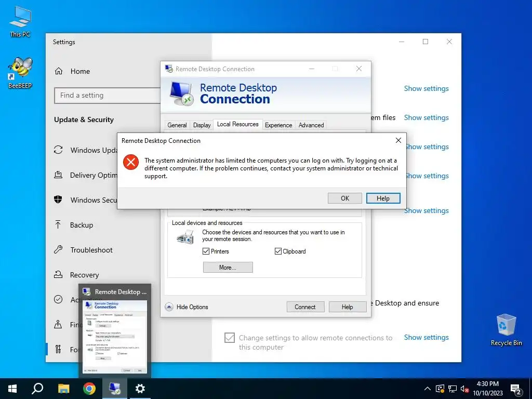Image resolution: width=532 pixels, height=399 pixels.
Task: Maximize the Settings window
Action: 425,42
